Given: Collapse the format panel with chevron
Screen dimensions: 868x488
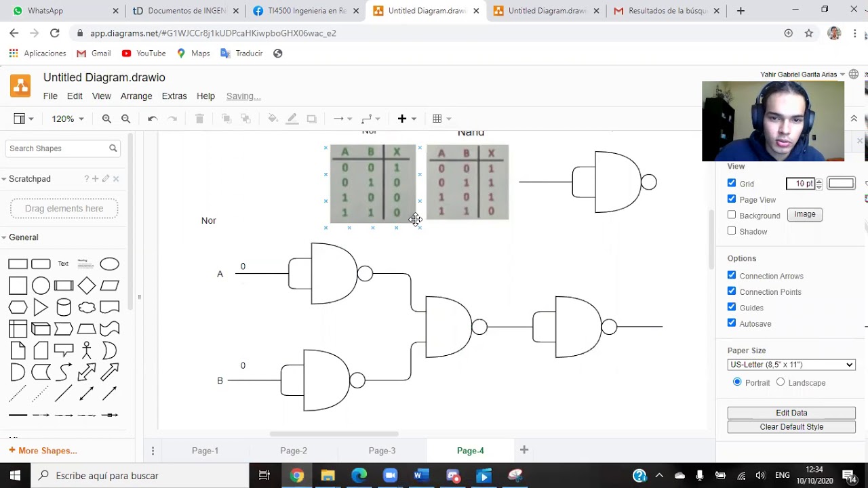Looking at the screenshot, I should click(854, 119).
